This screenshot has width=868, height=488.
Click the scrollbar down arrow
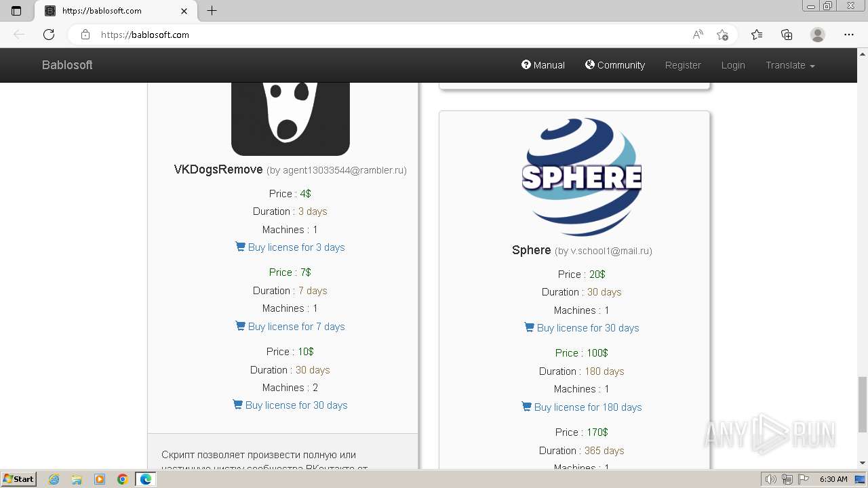tap(863, 463)
